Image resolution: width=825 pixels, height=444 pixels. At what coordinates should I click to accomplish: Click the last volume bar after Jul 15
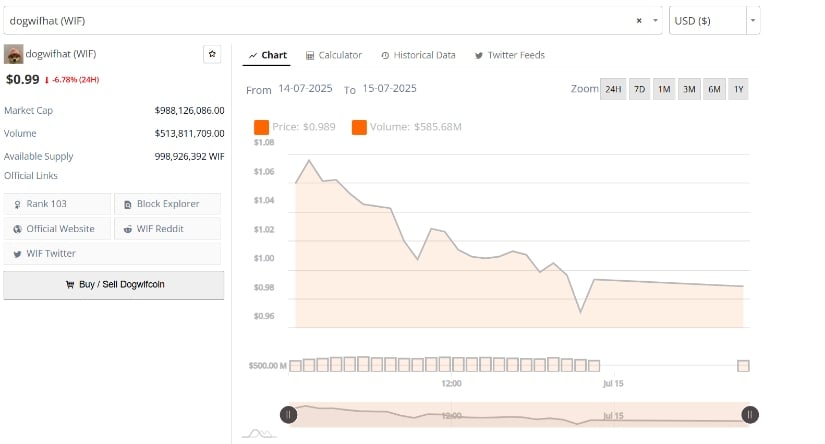[743, 366]
